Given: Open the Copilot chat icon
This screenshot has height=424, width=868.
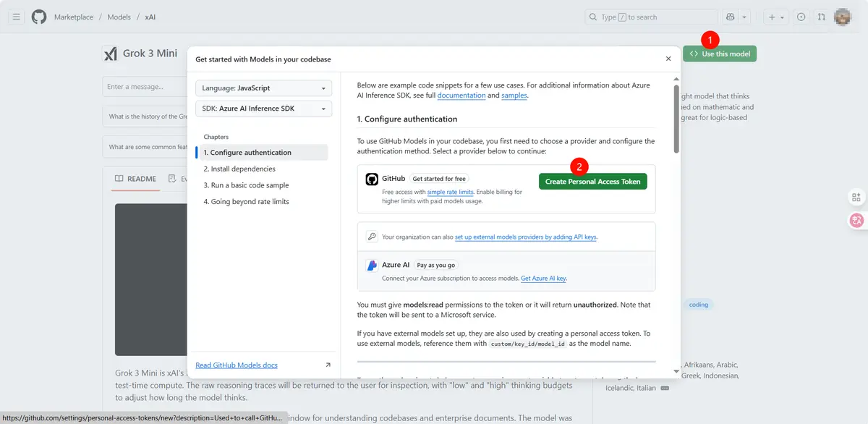Looking at the screenshot, I should (731, 17).
